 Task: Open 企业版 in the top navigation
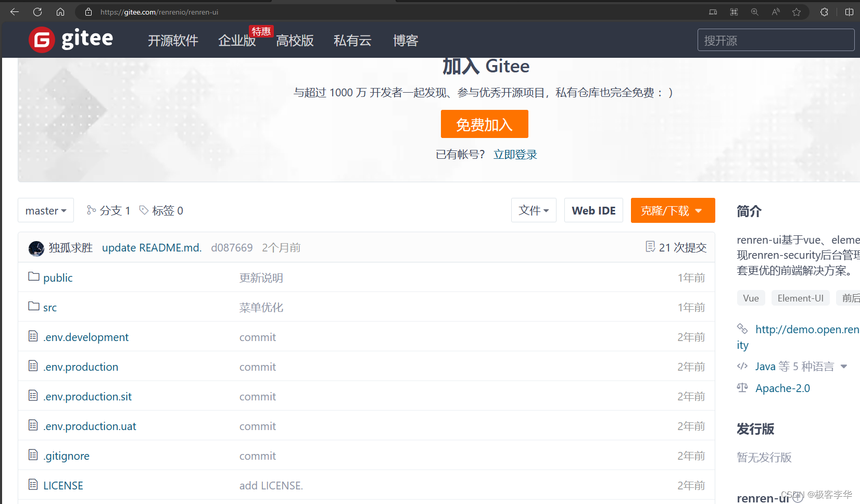(x=237, y=41)
